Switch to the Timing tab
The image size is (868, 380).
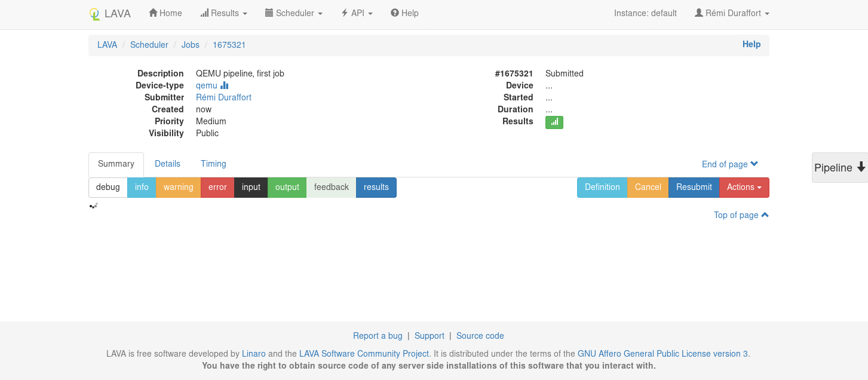pyautogui.click(x=213, y=164)
